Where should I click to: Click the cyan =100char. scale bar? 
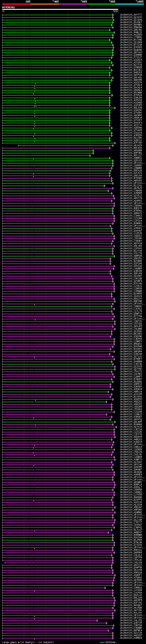click(102, 642)
